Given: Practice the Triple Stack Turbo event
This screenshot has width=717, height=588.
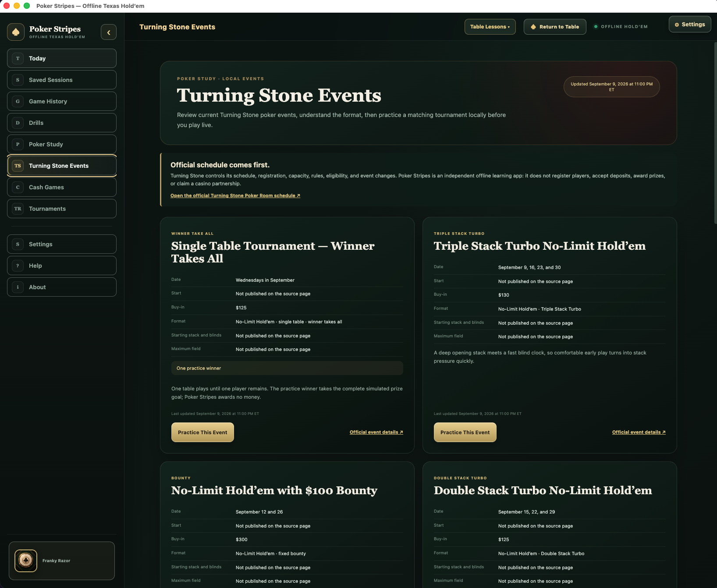Looking at the screenshot, I should click(465, 432).
